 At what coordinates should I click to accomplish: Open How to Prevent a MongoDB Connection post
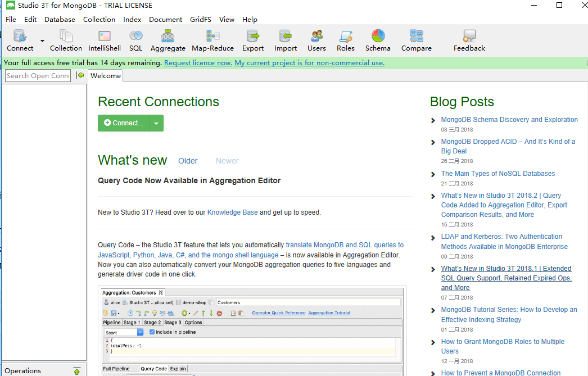click(501, 373)
